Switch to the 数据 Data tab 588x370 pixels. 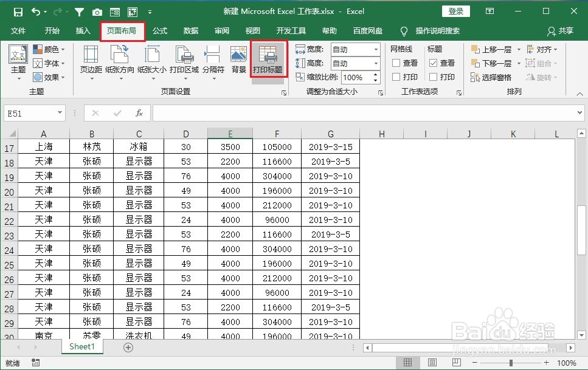pos(191,31)
